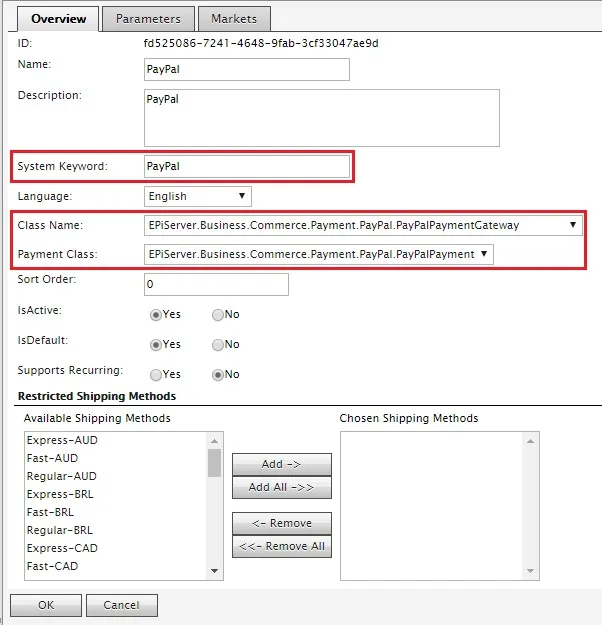
Task: Click the Add All ->> button
Action: 281,487
